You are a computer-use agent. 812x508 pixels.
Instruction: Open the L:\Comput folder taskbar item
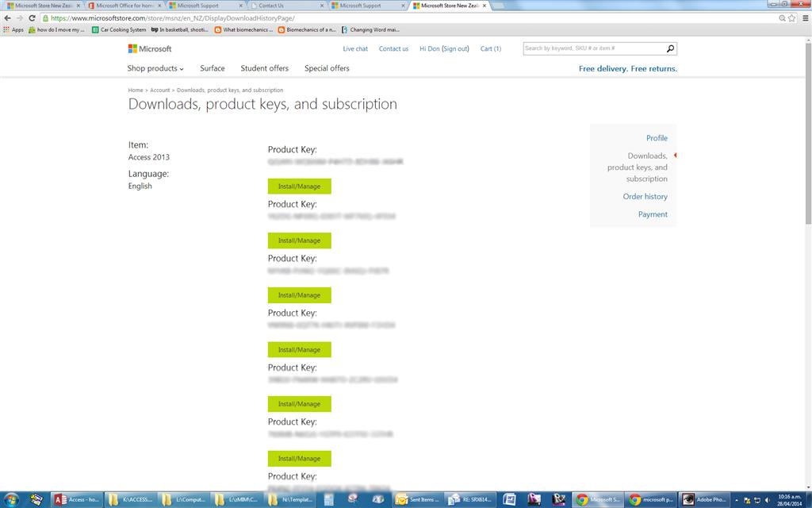pos(184,500)
